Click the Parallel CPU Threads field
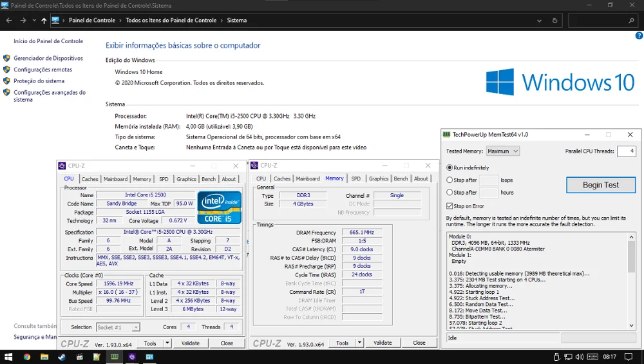The height and width of the screenshot is (364, 644). (626, 151)
